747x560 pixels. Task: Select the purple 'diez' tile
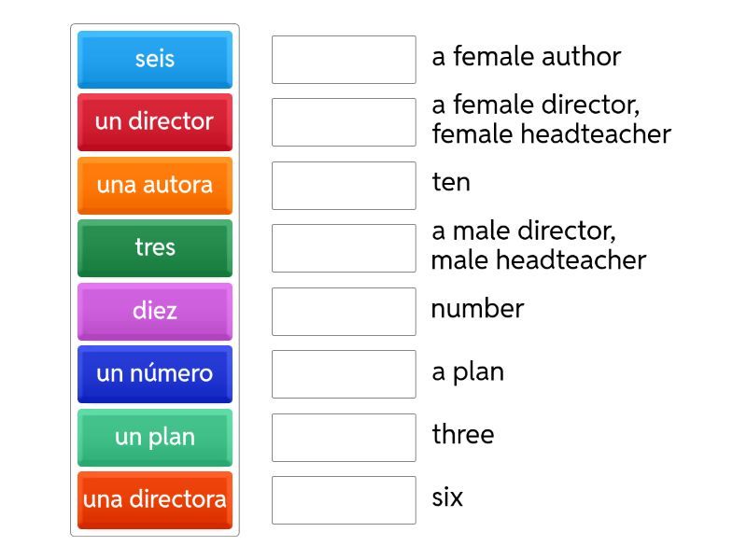154,311
